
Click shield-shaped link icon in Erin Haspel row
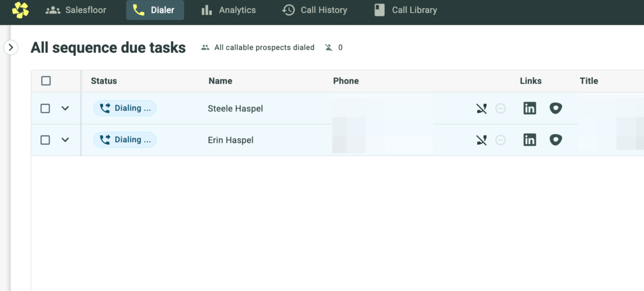tap(555, 140)
